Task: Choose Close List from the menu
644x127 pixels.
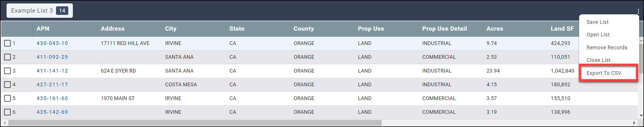Action: pos(598,60)
